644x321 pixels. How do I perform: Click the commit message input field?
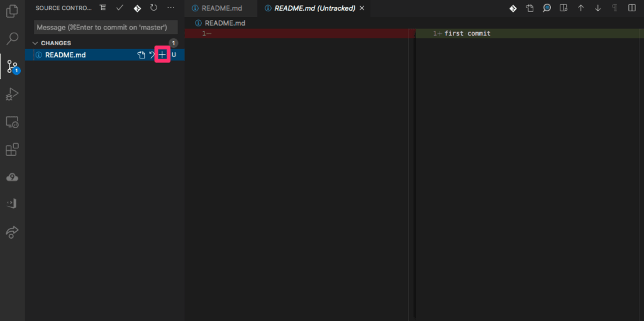tap(106, 28)
